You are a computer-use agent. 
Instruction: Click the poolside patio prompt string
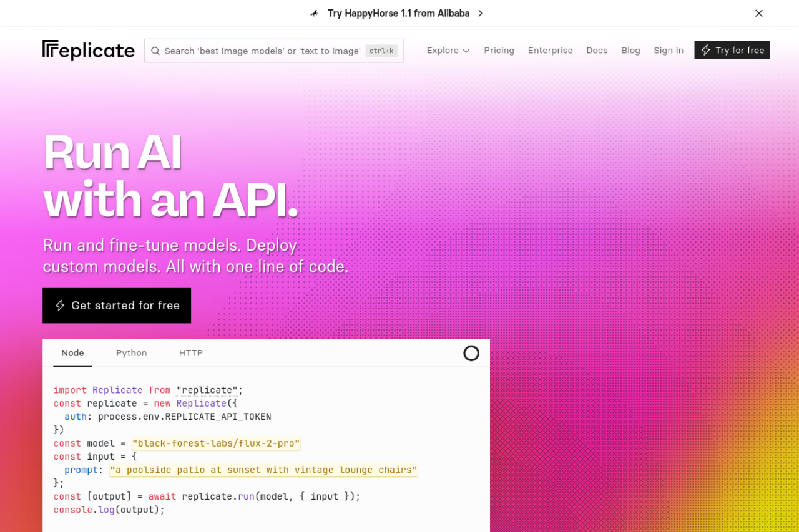263,470
